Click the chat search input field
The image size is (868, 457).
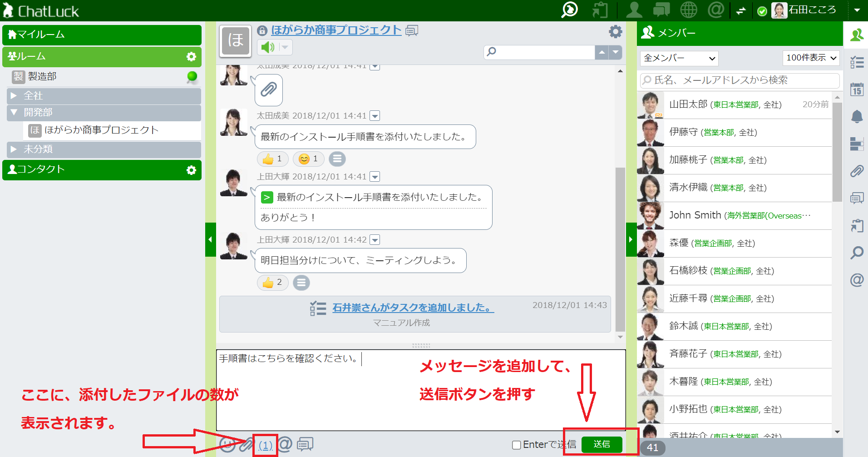tap(540, 52)
